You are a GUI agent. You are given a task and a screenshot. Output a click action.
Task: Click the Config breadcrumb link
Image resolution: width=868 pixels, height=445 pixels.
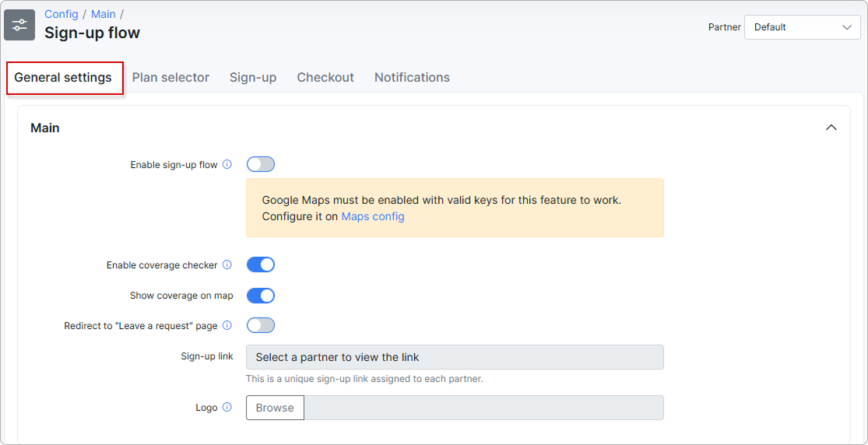click(x=61, y=14)
